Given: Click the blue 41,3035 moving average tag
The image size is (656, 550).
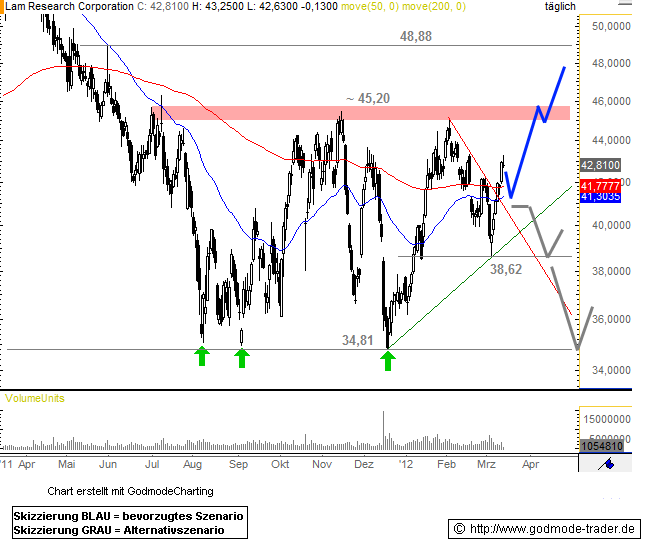Looking at the screenshot, I should pyautogui.click(x=600, y=198).
